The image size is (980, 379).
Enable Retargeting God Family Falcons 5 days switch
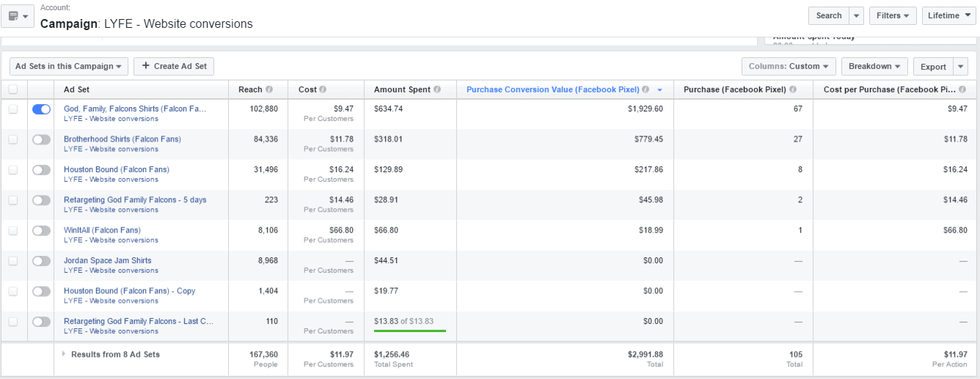tap(42, 200)
